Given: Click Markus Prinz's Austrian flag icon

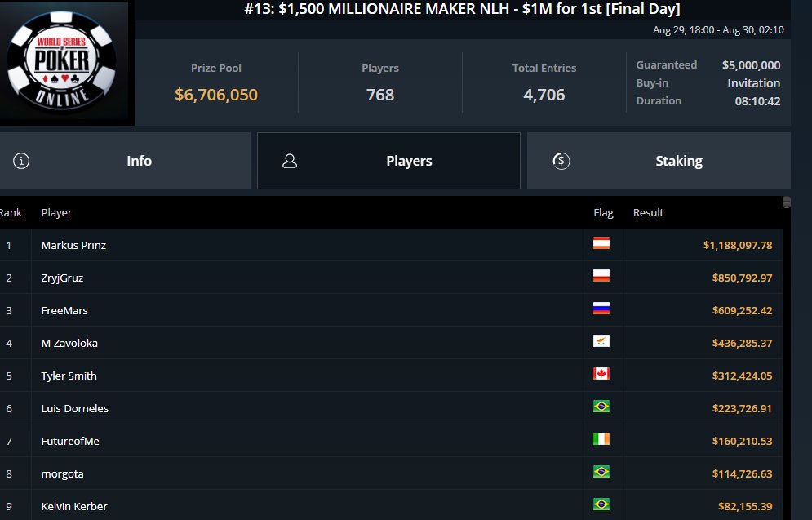Looking at the screenshot, I should (601, 243).
